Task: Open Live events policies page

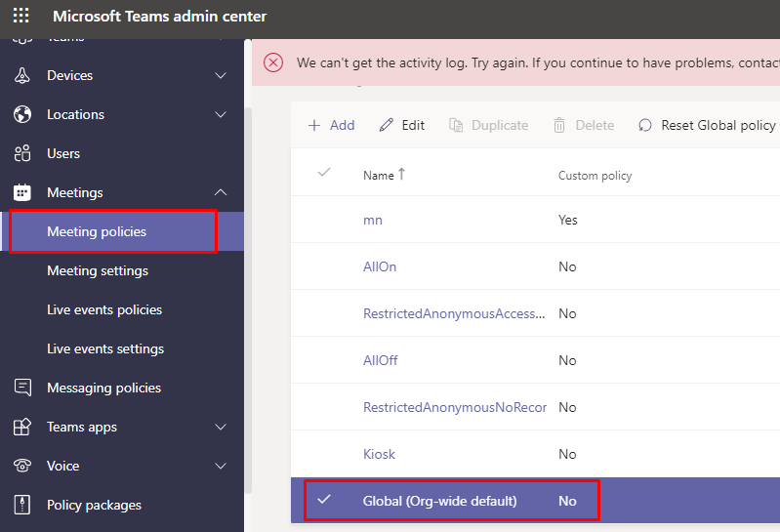Action: 104,309
